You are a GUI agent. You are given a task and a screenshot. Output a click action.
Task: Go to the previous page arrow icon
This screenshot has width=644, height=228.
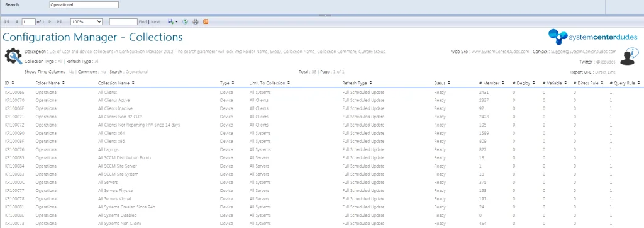pyautogui.click(x=16, y=21)
